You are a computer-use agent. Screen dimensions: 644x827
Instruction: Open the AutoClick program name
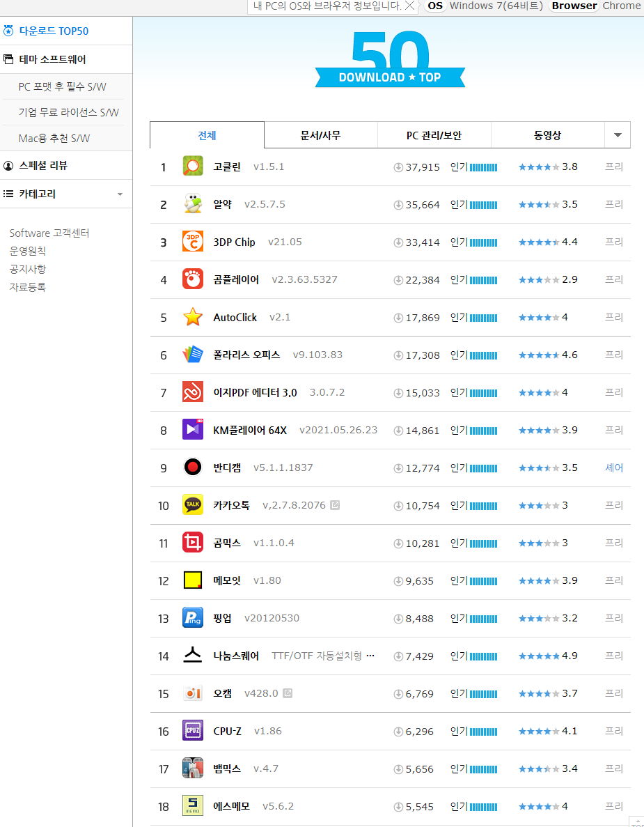[x=235, y=317]
